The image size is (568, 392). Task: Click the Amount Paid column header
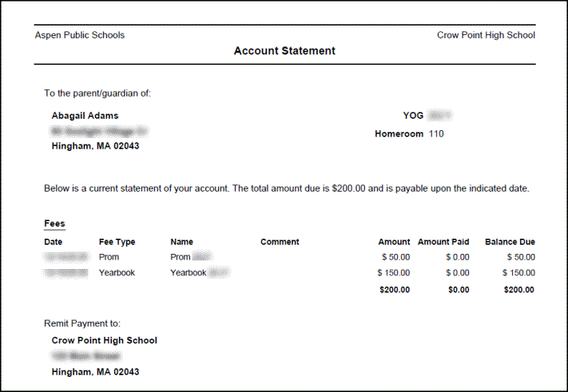(x=443, y=242)
